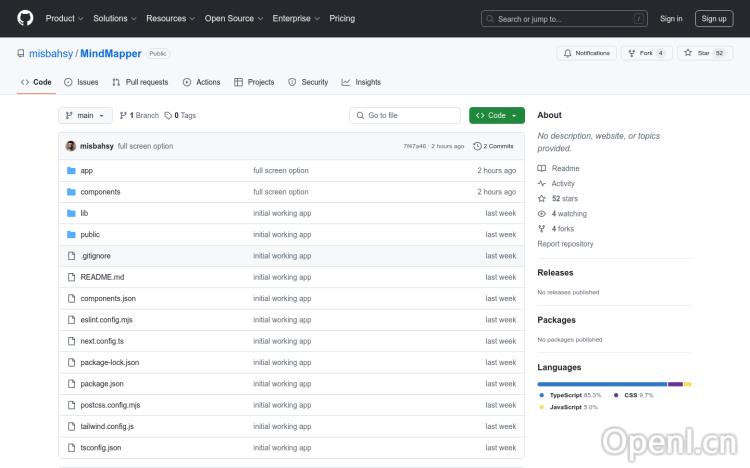The height and width of the screenshot is (468, 750).
Task: Expand the Product menu
Action: pos(64,18)
